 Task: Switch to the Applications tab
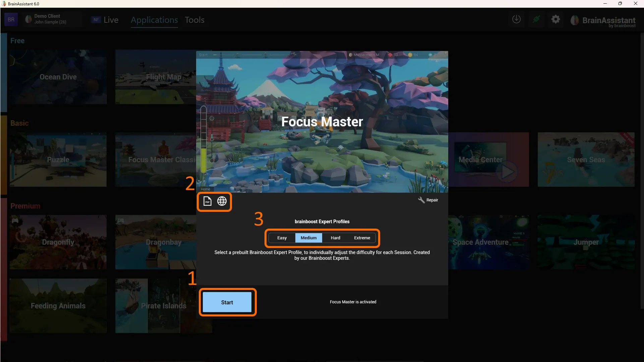pyautogui.click(x=154, y=20)
